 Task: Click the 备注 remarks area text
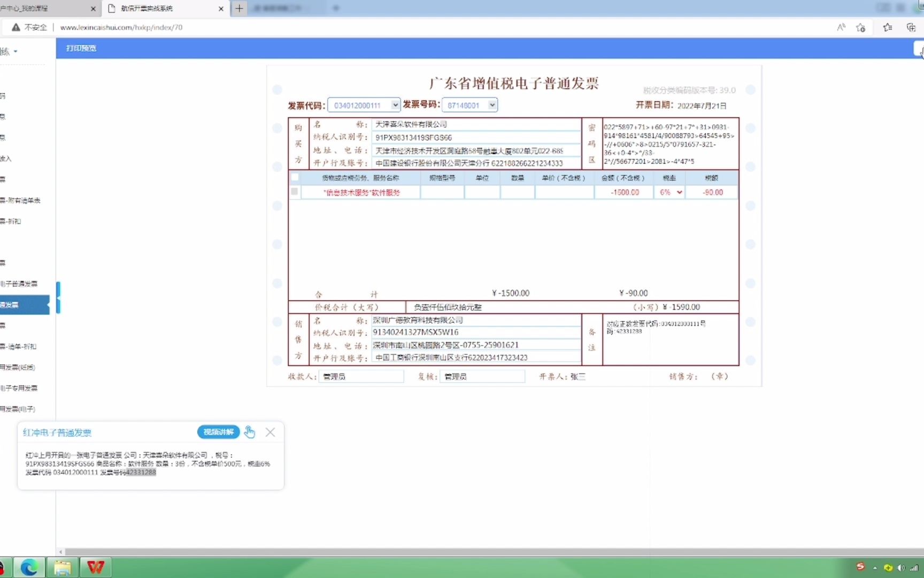point(656,327)
